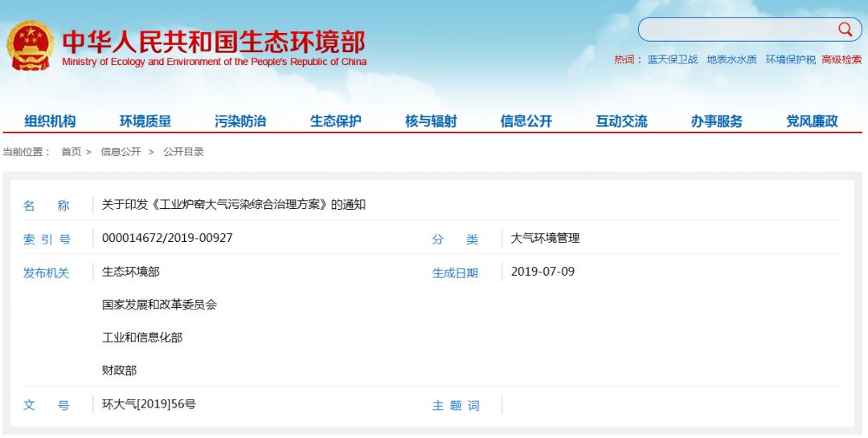Image resolution: width=868 pixels, height=438 pixels.
Task: Click the site title 中华人民共和国生态环境部
Action: tap(214, 42)
